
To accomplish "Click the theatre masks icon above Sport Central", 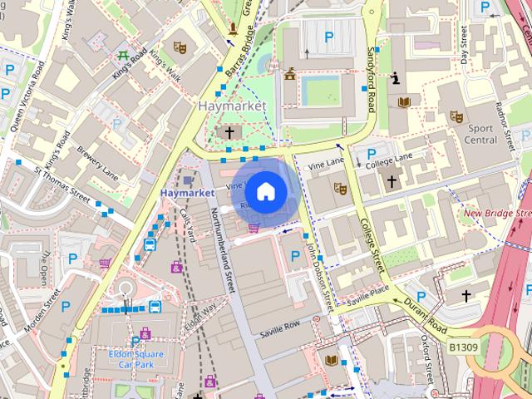I will coord(455,116).
